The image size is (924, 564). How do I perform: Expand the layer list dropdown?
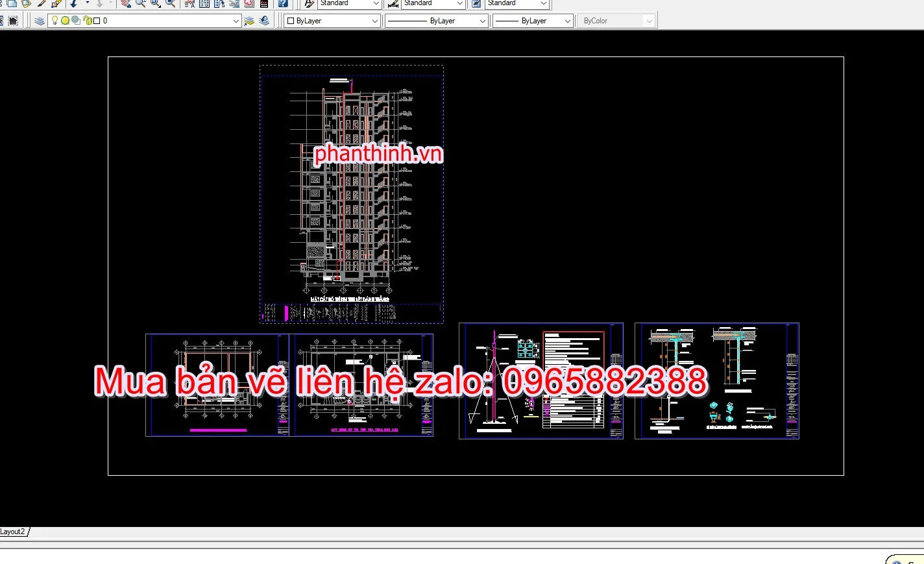(236, 21)
